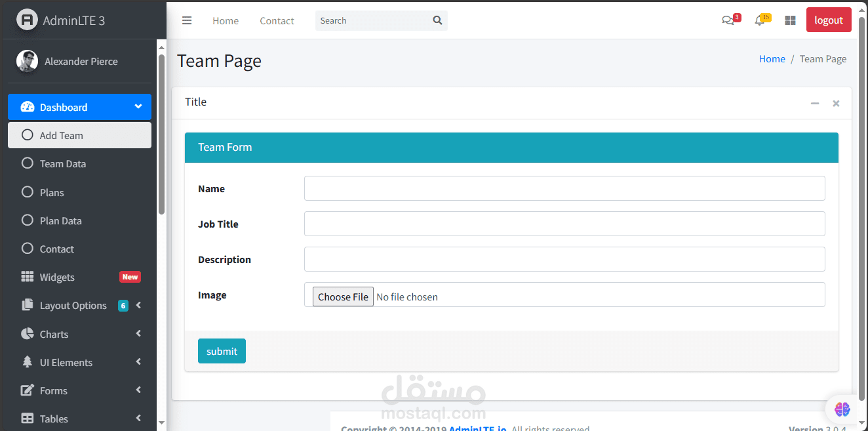Click the Home breadcrumb link

(x=772, y=59)
